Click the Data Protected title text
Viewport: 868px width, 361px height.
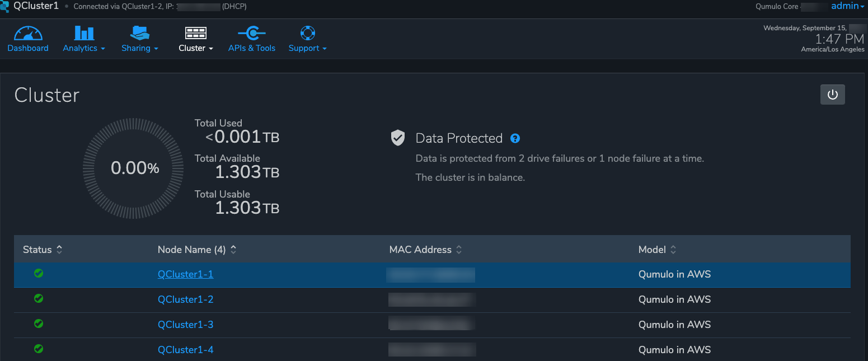[x=459, y=138]
